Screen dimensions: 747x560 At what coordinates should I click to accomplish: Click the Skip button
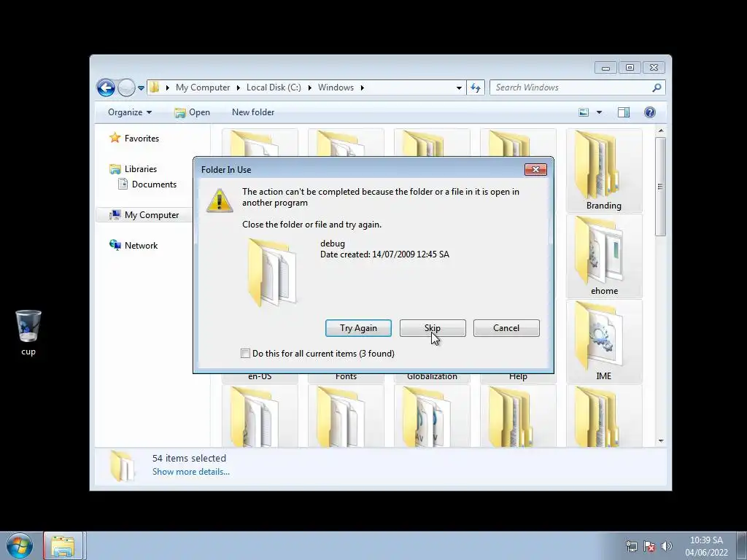click(x=433, y=328)
